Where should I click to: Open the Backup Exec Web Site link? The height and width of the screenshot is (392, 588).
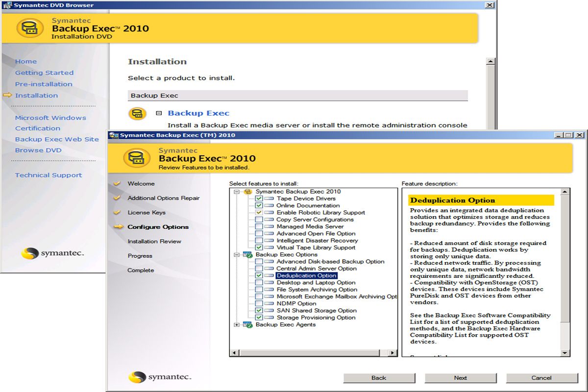(x=56, y=139)
